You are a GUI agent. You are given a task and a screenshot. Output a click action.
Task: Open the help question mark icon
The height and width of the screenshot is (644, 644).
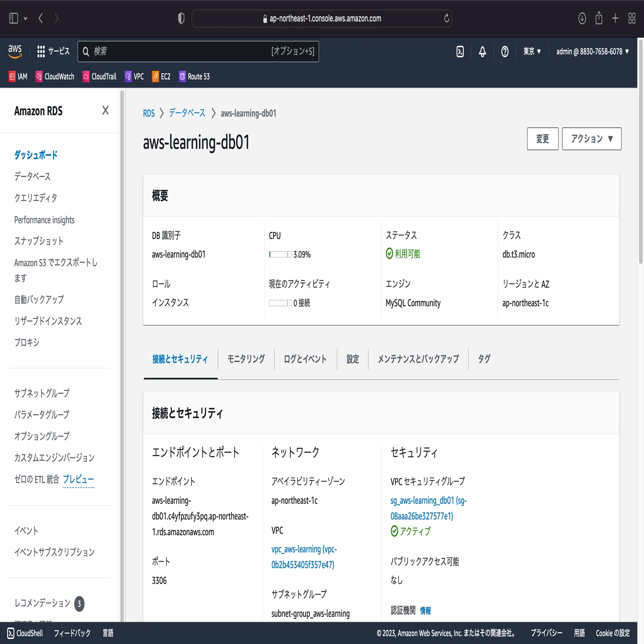tap(504, 52)
